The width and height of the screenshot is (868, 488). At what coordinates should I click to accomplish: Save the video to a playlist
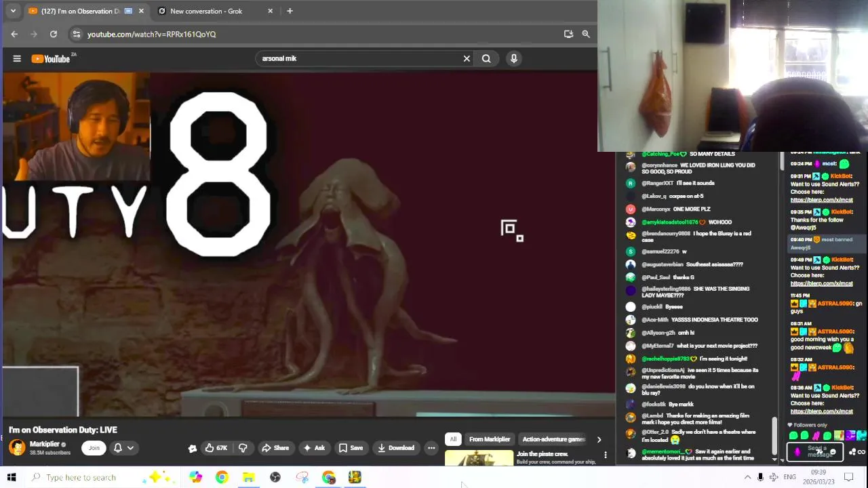tap(351, 447)
